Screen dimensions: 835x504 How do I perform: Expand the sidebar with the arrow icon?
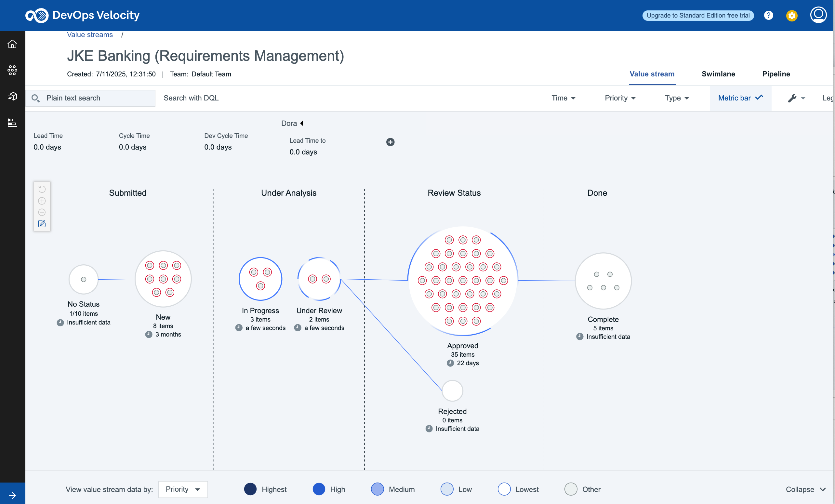pos(12,495)
